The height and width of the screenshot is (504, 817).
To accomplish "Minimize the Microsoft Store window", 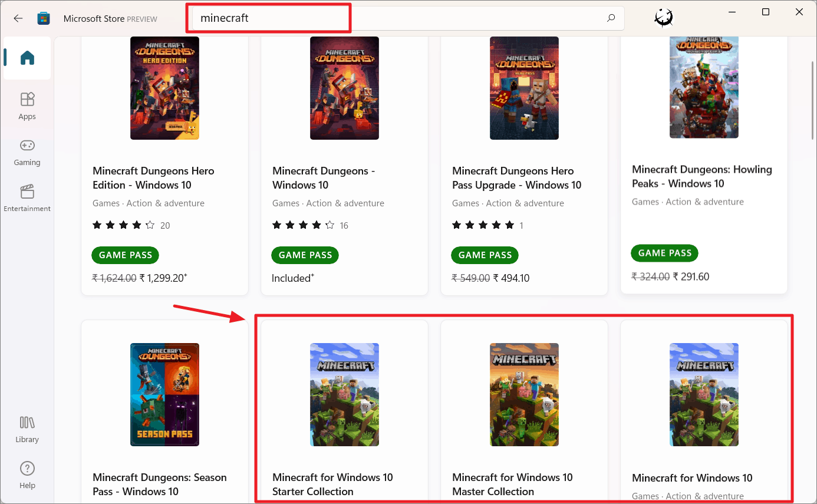I will pyautogui.click(x=732, y=12).
